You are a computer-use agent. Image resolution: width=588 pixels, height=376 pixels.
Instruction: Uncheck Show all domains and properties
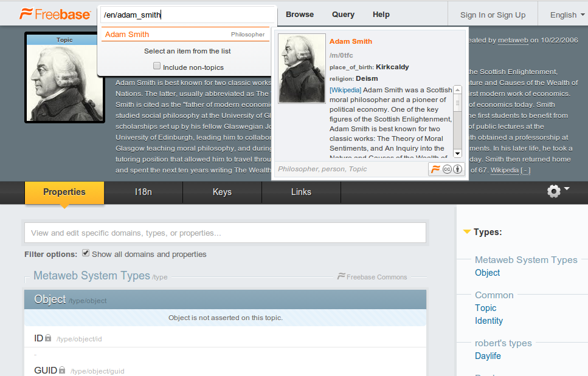(86, 253)
